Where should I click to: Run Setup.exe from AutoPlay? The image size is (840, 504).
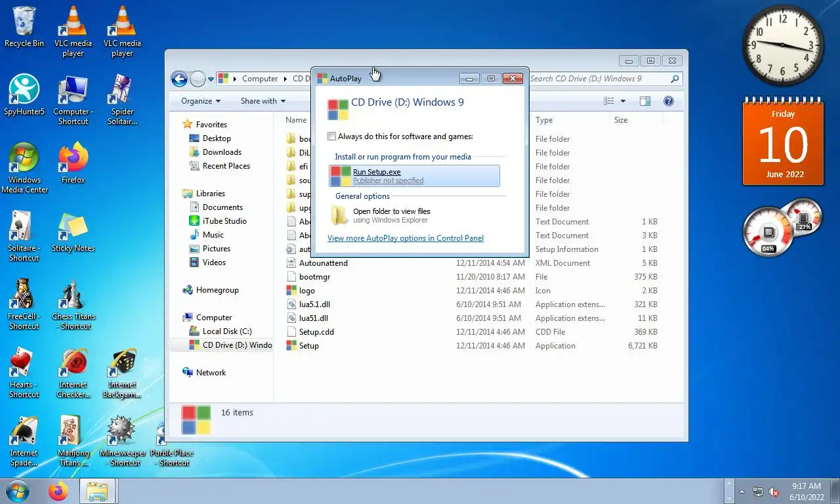pos(414,176)
